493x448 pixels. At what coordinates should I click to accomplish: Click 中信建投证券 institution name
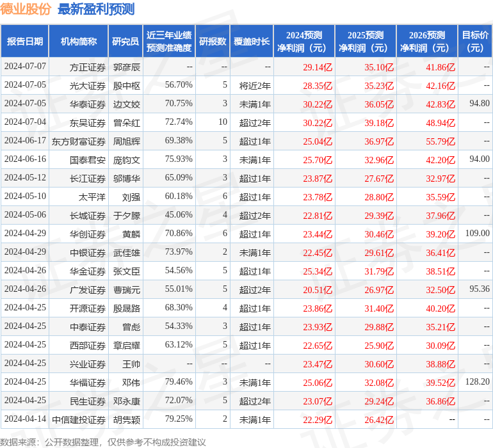point(79,420)
